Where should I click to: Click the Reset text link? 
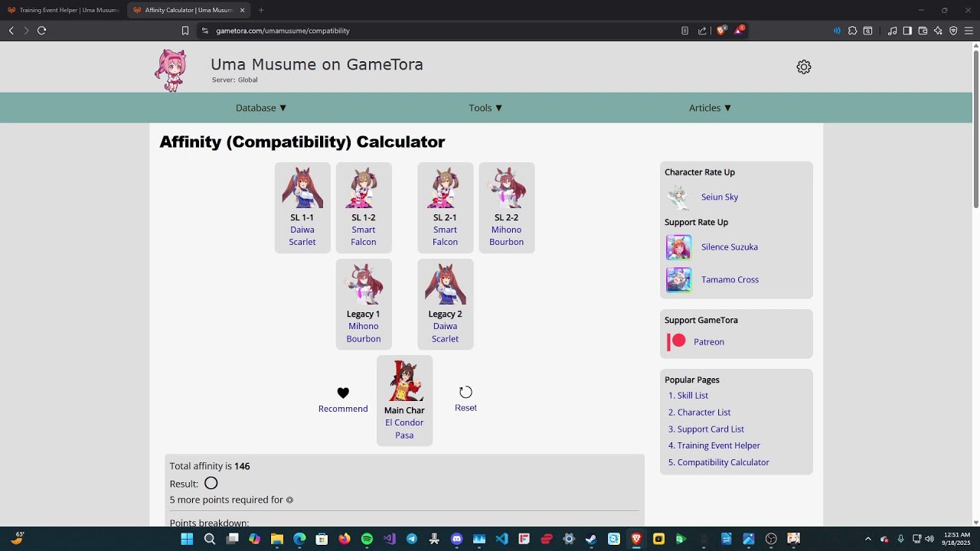[465, 408]
